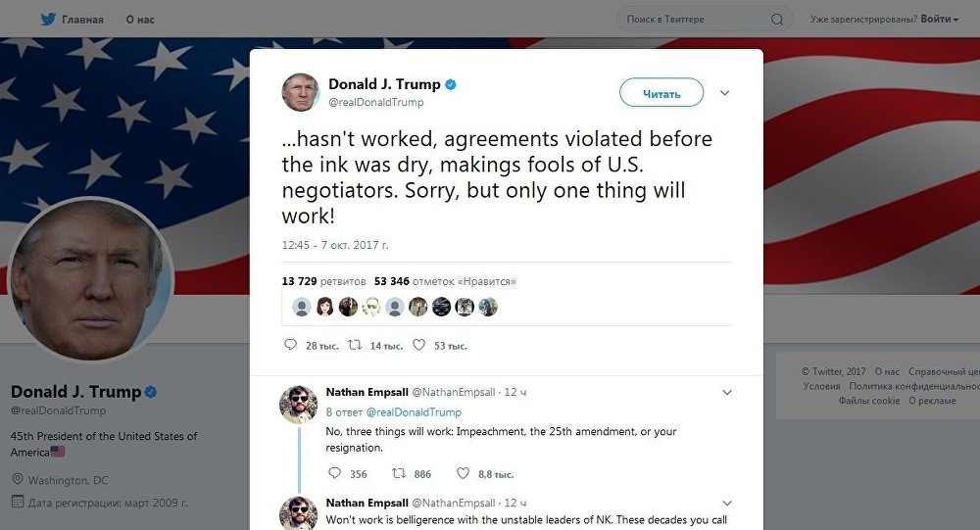Click reply icon with 356 on Nathan's reply

pos(335,474)
